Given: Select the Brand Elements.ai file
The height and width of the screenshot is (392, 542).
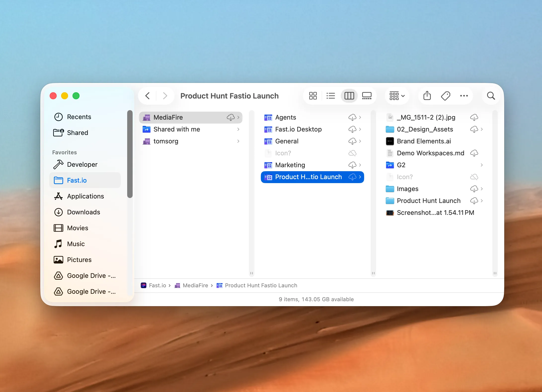Looking at the screenshot, I should coord(424,141).
